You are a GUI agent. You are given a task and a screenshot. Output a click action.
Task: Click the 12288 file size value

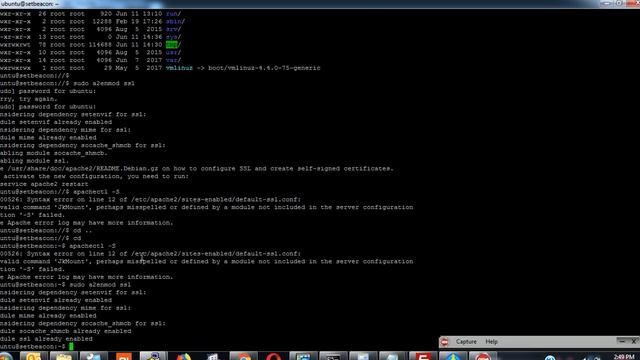(x=102, y=21)
